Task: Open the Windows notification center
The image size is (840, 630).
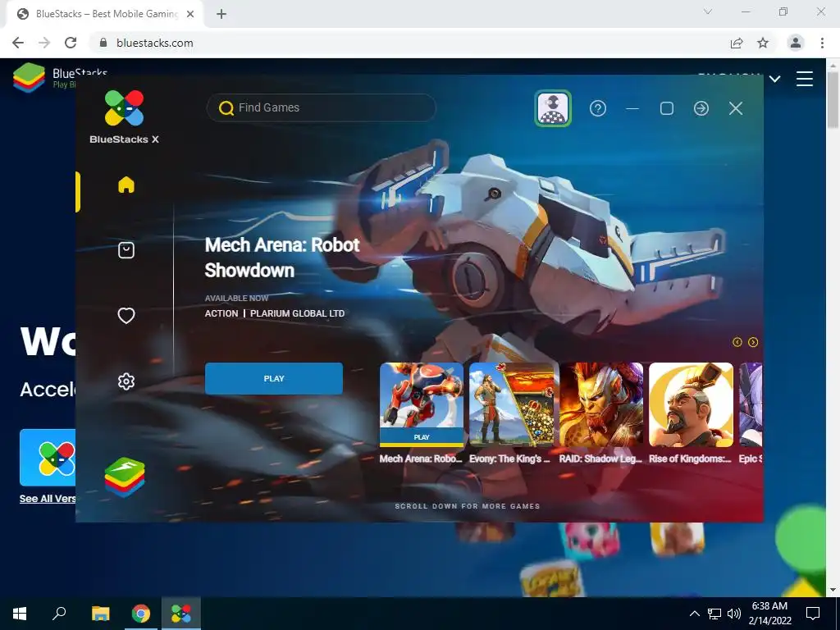Action: (x=813, y=614)
